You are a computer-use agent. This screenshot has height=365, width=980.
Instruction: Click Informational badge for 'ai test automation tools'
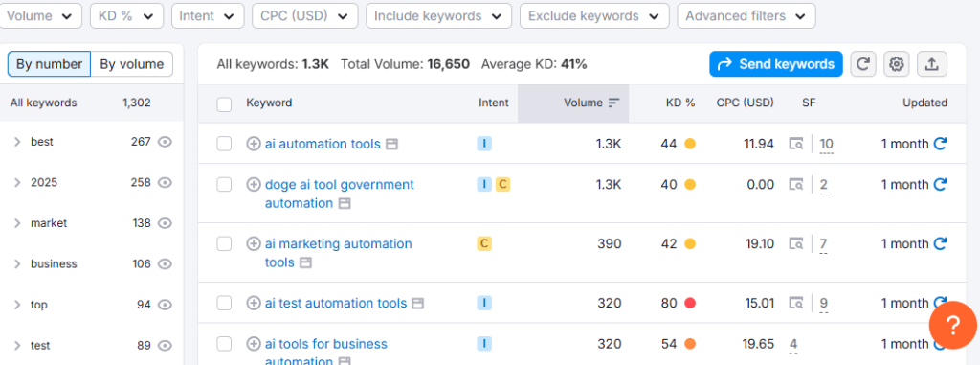484,304
